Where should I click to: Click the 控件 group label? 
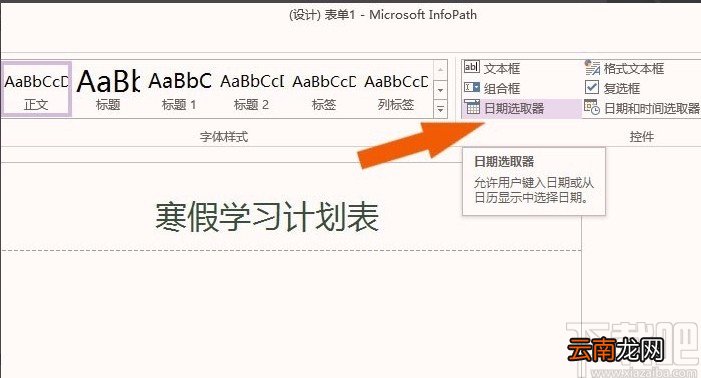pos(641,136)
